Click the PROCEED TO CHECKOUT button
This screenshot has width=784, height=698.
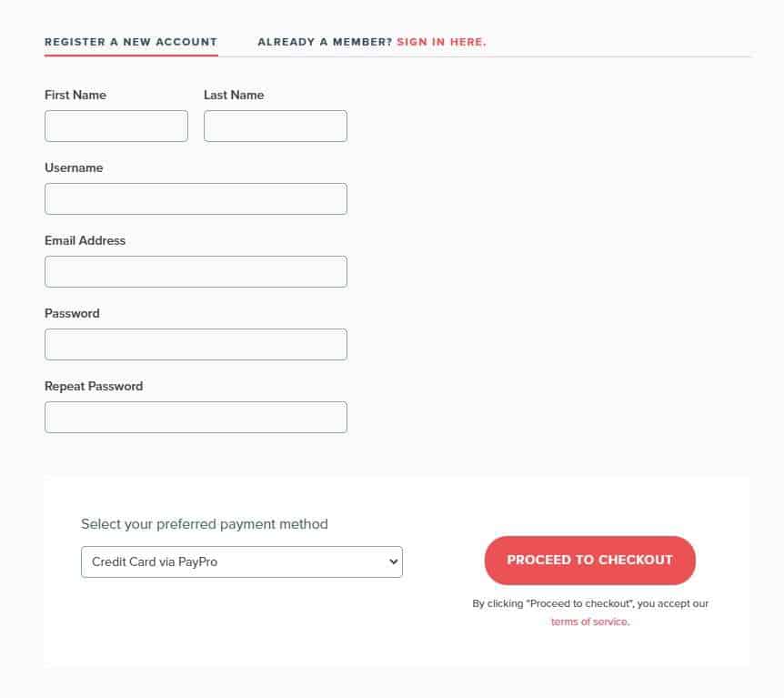tap(589, 561)
